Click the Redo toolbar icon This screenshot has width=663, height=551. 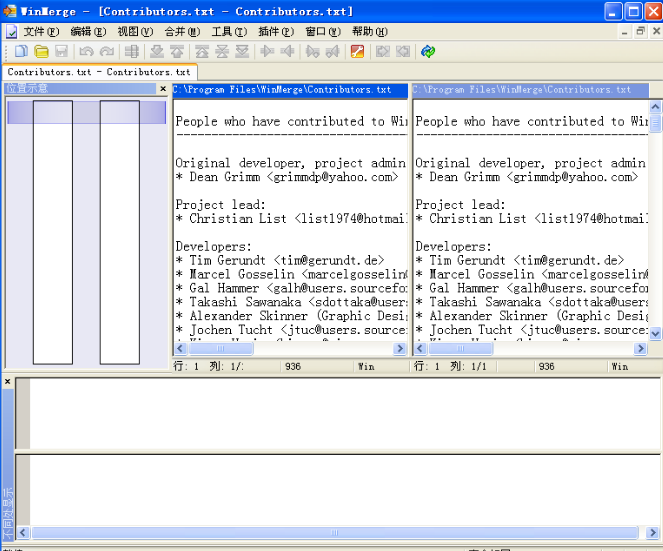[x=106, y=52]
